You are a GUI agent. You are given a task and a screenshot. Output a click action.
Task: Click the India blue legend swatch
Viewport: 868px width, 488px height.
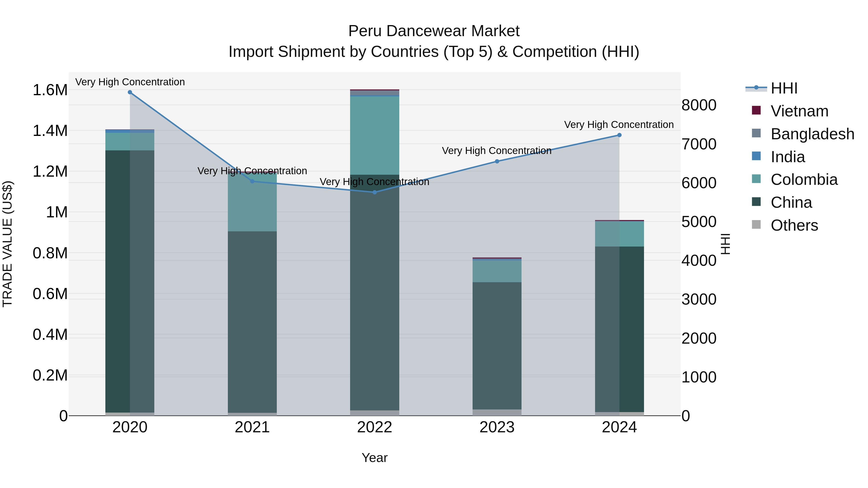click(x=756, y=156)
